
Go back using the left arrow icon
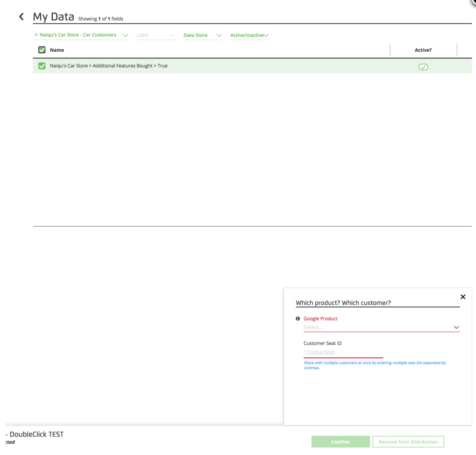pos(21,16)
